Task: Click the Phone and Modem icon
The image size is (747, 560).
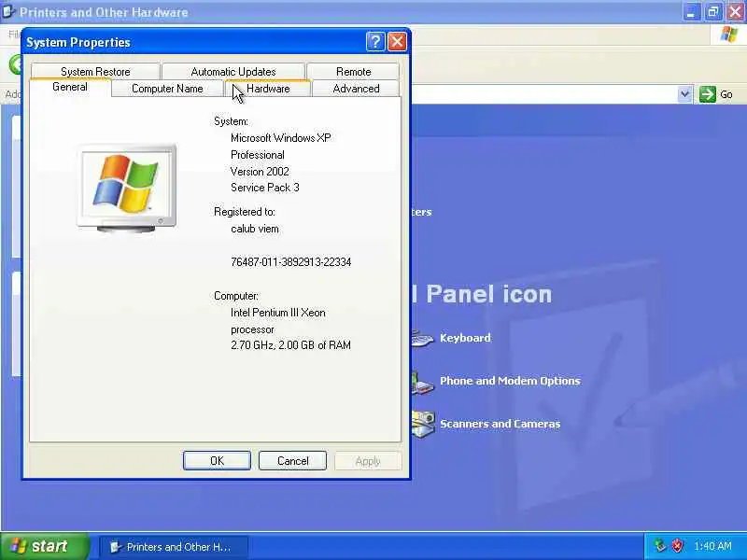Action: pos(423,382)
